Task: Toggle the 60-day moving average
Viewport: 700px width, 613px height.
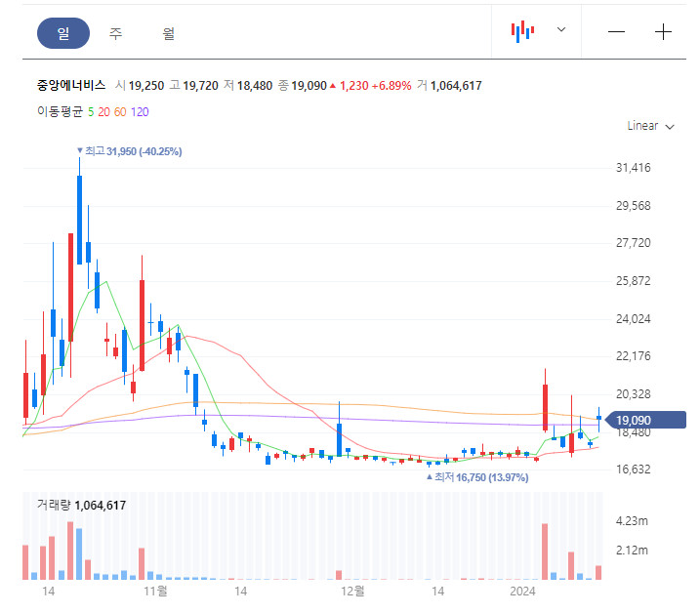Action: click(x=120, y=112)
